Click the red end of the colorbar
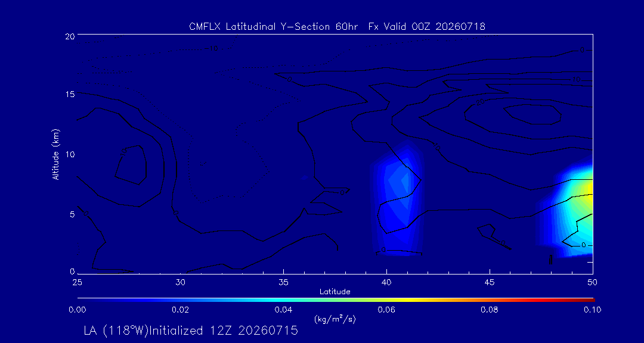Screen dimensions: 644x343 pos(590,300)
